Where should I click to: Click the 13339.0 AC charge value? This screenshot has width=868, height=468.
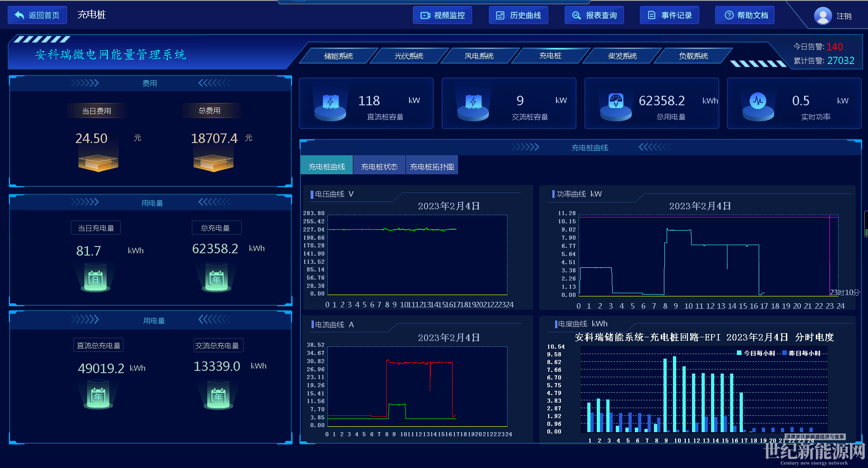point(217,366)
